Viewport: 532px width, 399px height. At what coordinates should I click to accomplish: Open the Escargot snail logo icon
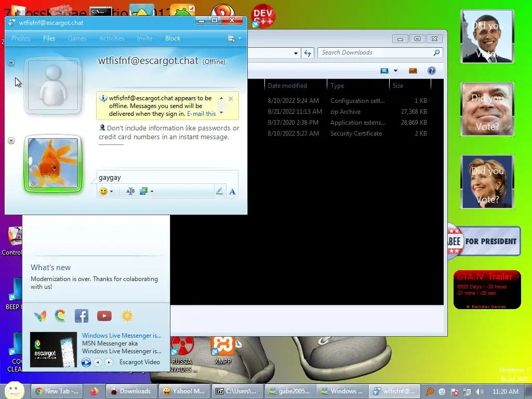(60, 316)
